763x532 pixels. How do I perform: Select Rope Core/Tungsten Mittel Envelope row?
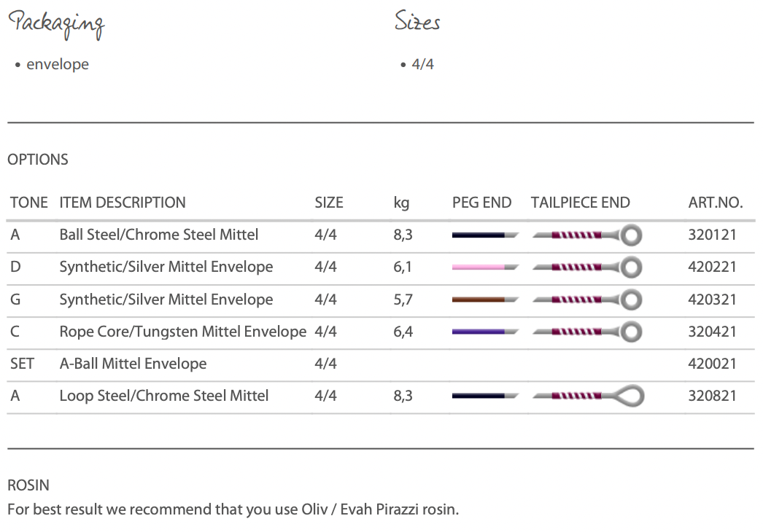coord(182,332)
